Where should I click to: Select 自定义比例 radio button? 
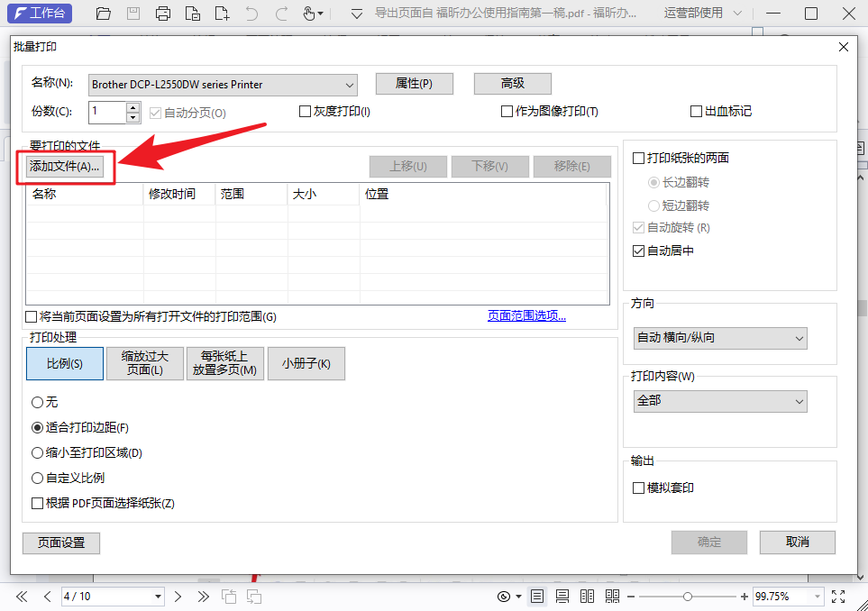(x=37, y=479)
